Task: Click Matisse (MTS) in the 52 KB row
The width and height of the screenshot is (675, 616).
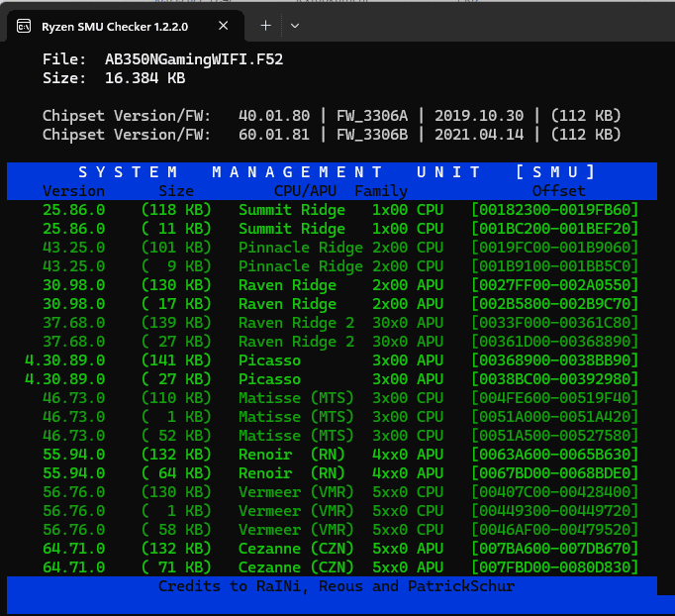Action: tap(296, 436)
